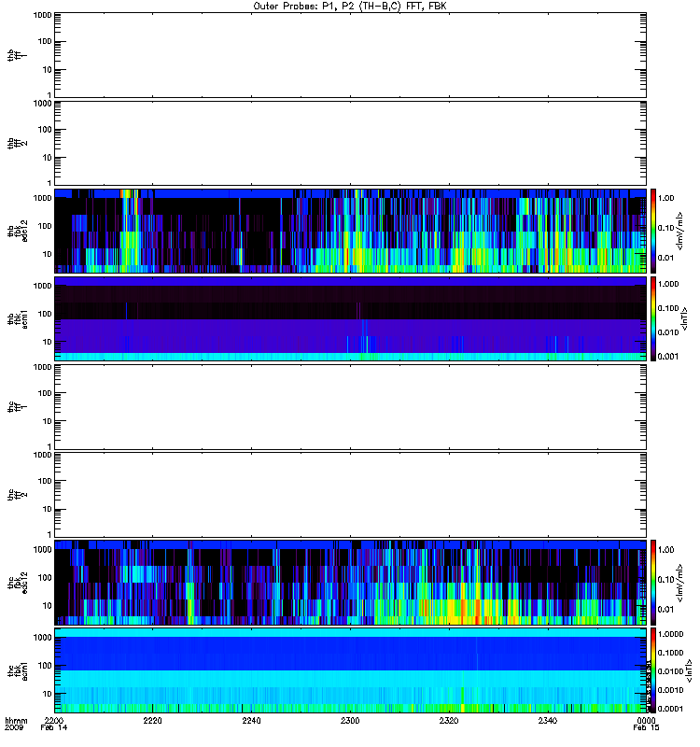The height and width of the screenshot is (747, 700).
Task: Click the '1.0000' tick on thc scm1 color bar
Action: pos(670,634)
